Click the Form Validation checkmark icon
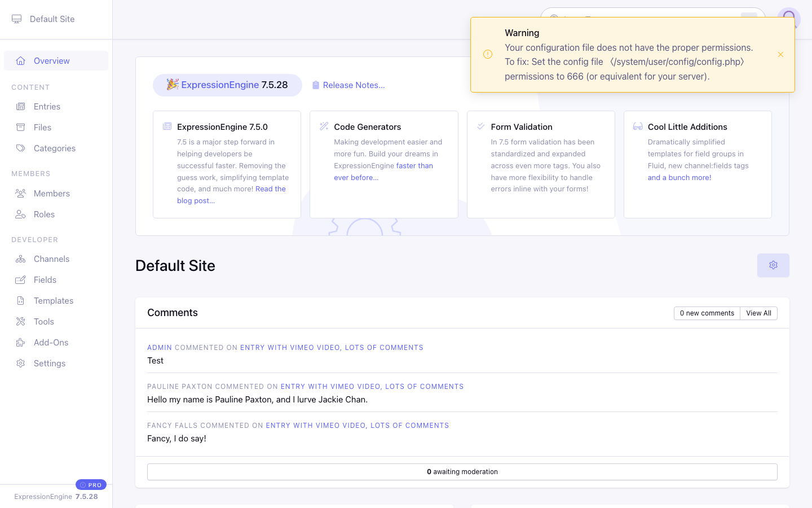812x508 pixels. (x=481, y=126)
